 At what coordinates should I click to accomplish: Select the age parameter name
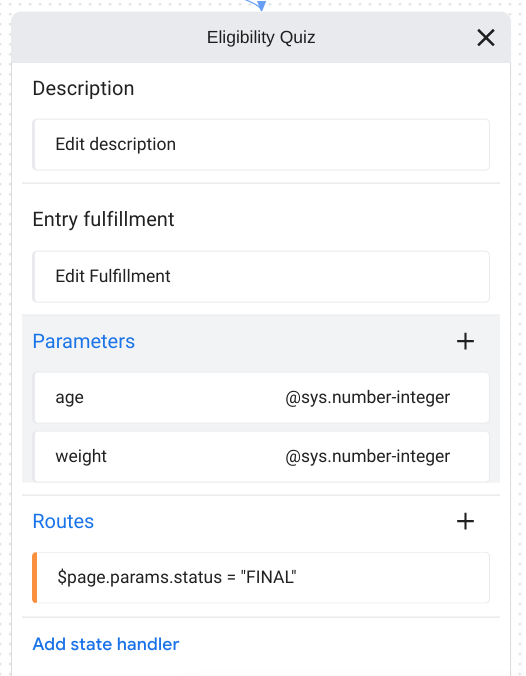click(69, 397)
